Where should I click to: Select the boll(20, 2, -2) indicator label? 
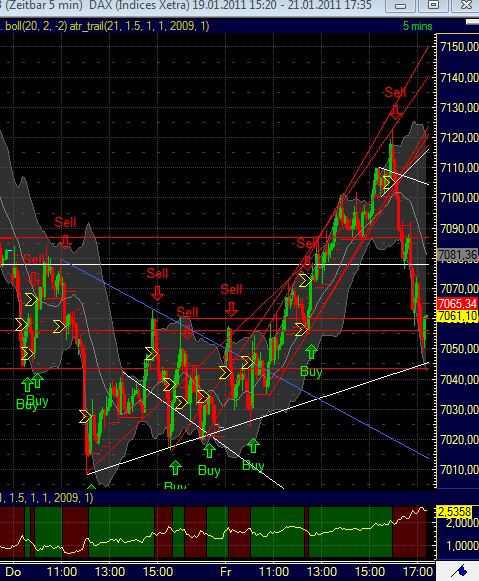point(35,26)
